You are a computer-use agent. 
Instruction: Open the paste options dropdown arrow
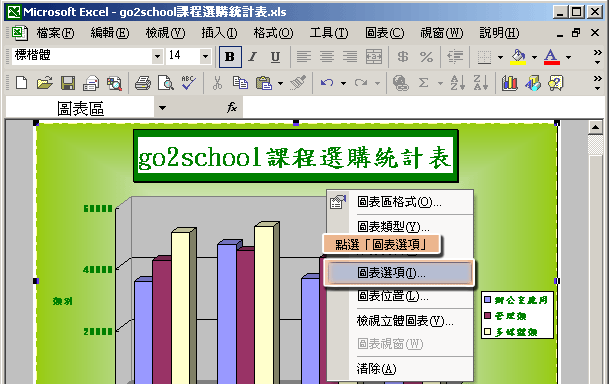pos(280,83)
